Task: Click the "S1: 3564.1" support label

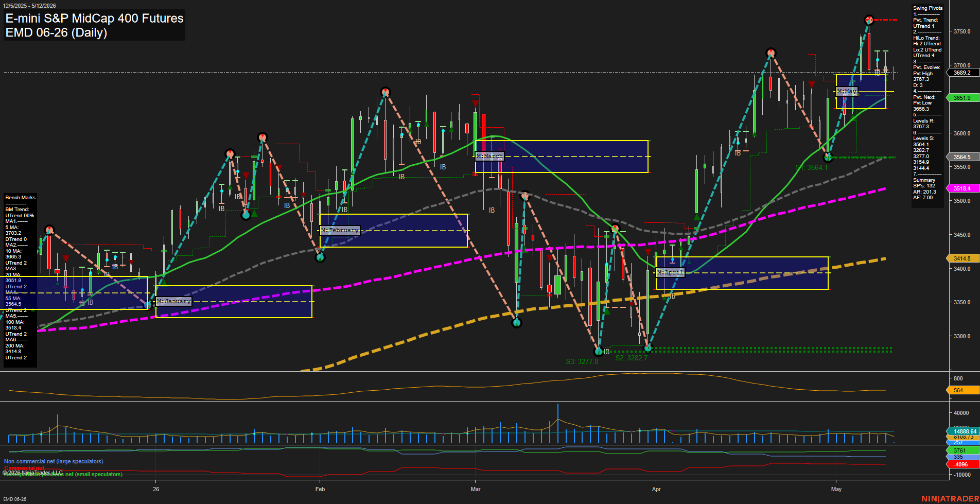Action: pyautogui.click(x=812, y=167)
